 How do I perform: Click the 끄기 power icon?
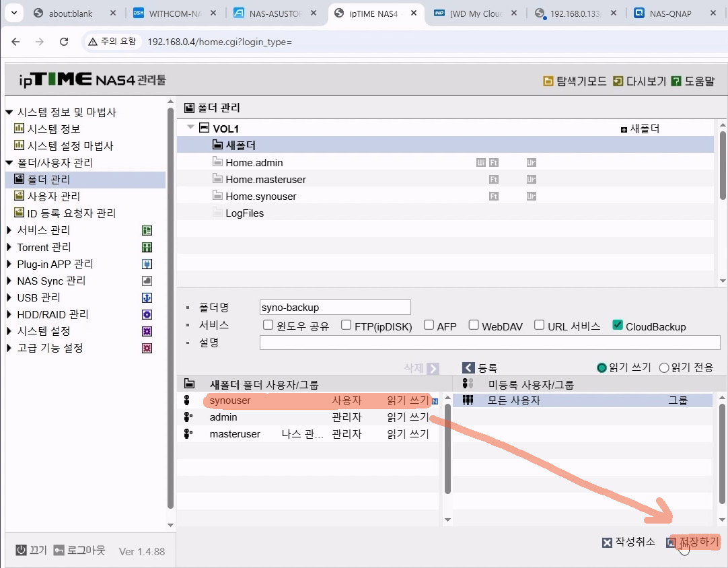tap(22, 551)
